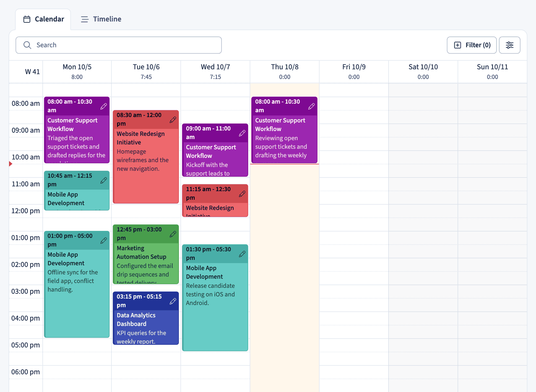Image resolution: width=536 pixels, height=392 pixels.
Task: Click the current-time red marker arrow
Action: (x=11, y=164)
